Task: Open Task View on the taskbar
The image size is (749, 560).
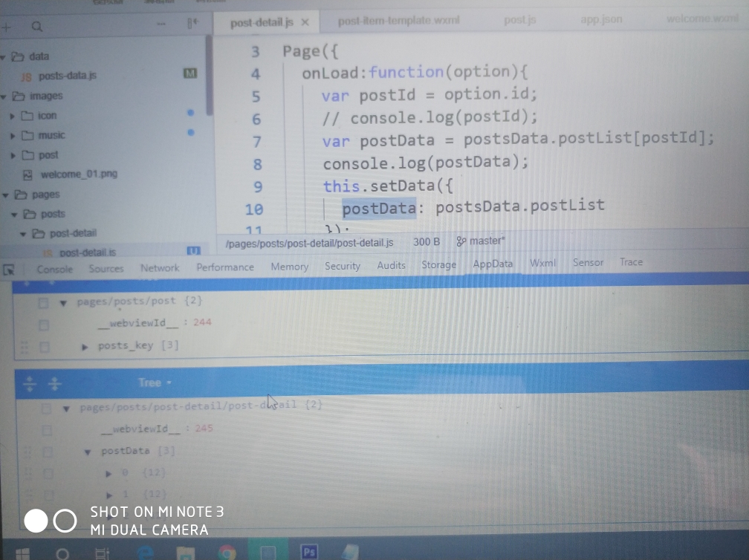Action: point(102,554)
